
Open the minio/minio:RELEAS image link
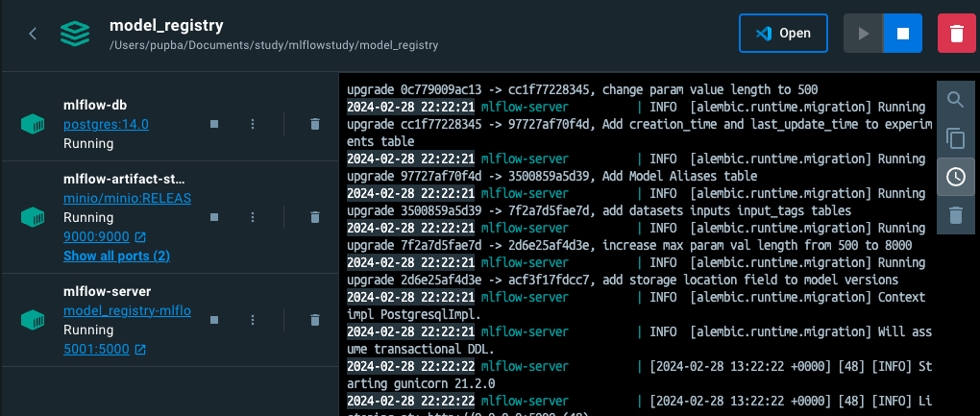point(128,199)
